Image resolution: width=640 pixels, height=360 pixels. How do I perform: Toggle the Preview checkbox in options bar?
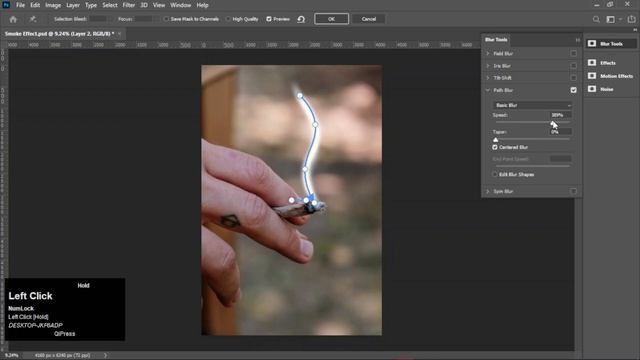point(269,19)
